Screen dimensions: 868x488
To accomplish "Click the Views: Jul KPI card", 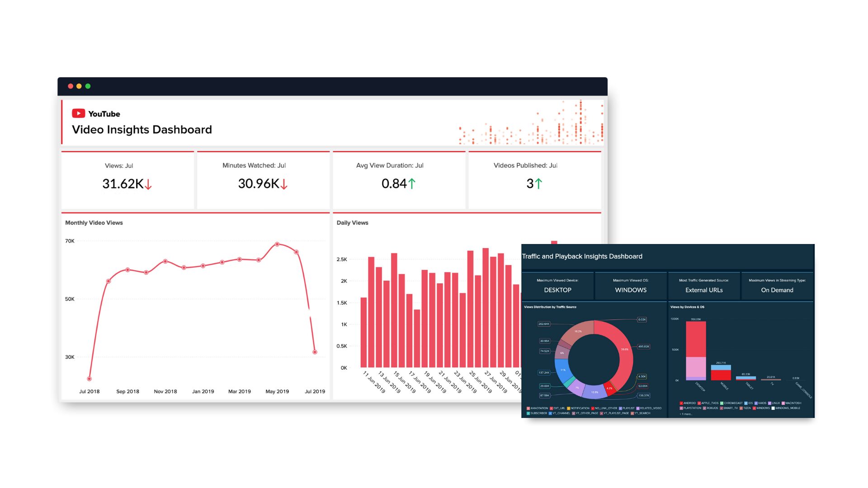I will (x=127, y=180).
